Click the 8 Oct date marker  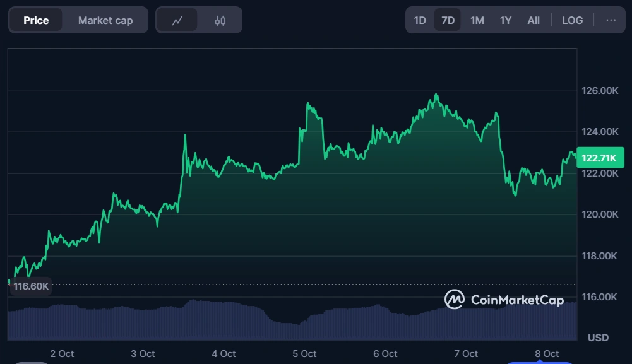(547, 354)
